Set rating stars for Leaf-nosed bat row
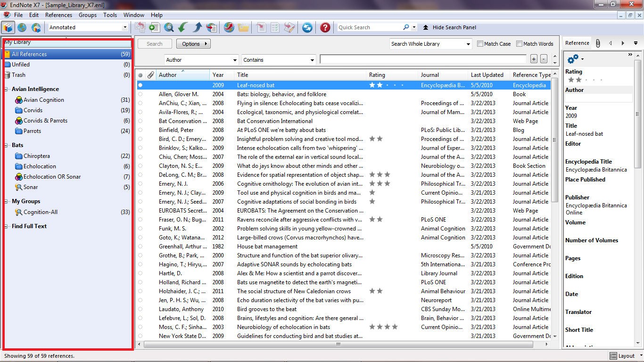644x362 pixels. tap(387, 85)
